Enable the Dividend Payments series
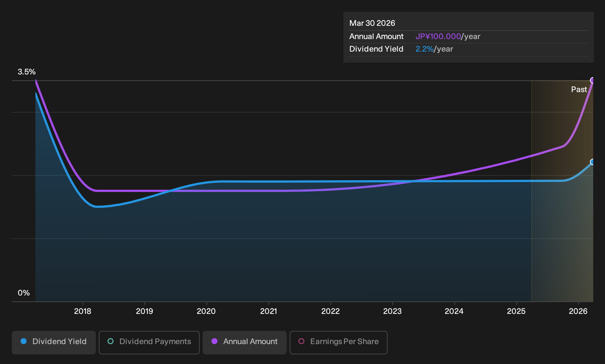 (x=149, y=342)
